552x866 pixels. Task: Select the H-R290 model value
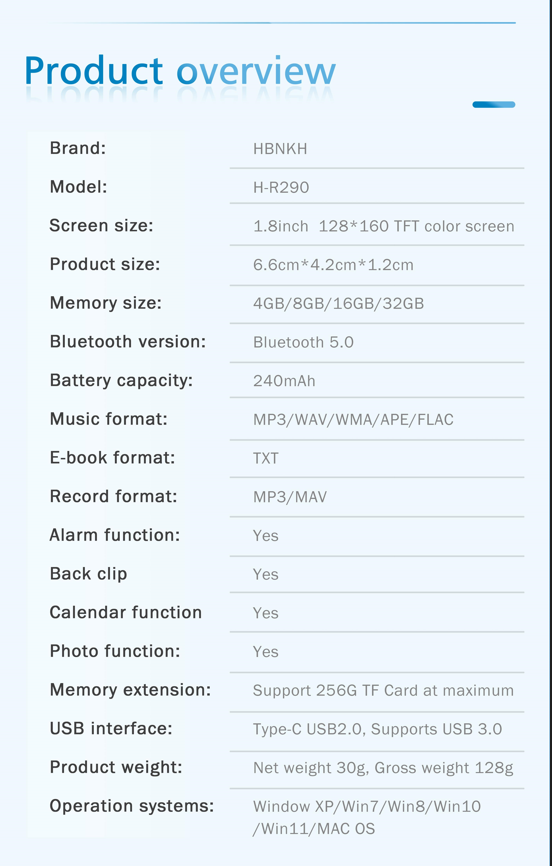click(281, 187)
